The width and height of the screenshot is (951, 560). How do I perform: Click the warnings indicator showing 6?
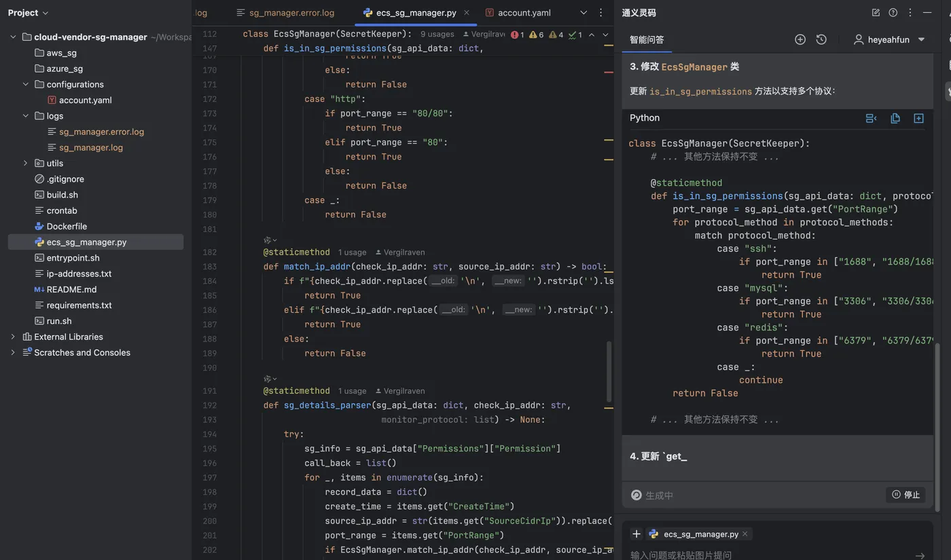point(536,35)
